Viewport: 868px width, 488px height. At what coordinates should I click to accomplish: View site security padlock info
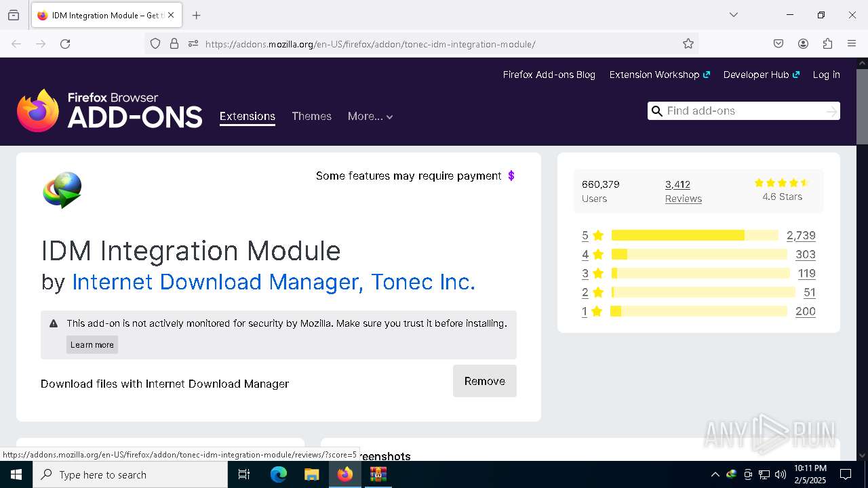(x=174, y=44)
